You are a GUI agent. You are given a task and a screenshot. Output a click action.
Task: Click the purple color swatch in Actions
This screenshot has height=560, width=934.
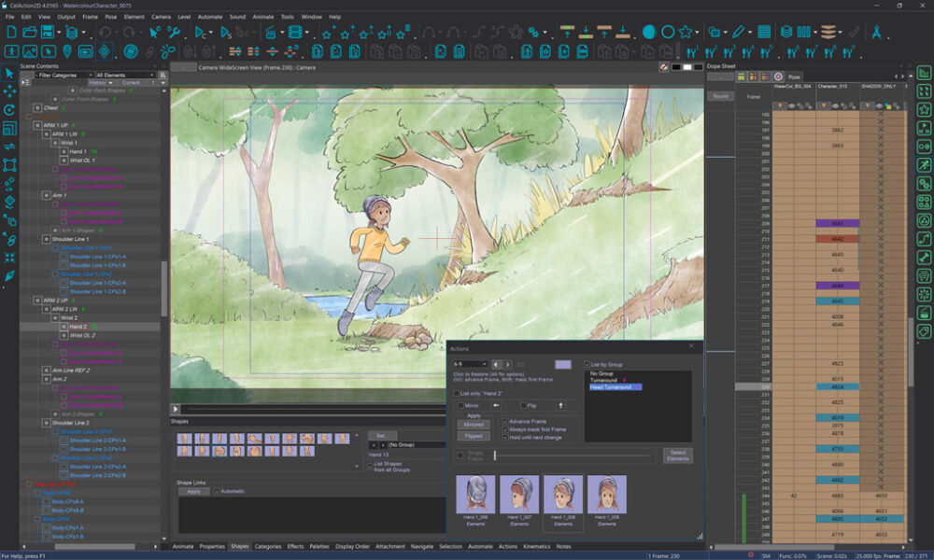tap(563, 364)
